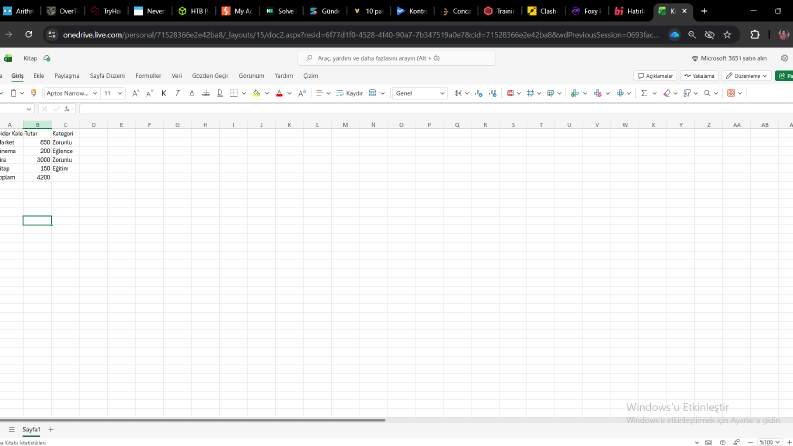Expand the AutoSum dropdown arrow
The height and width of the screenshot is (446, 793).
654,93
